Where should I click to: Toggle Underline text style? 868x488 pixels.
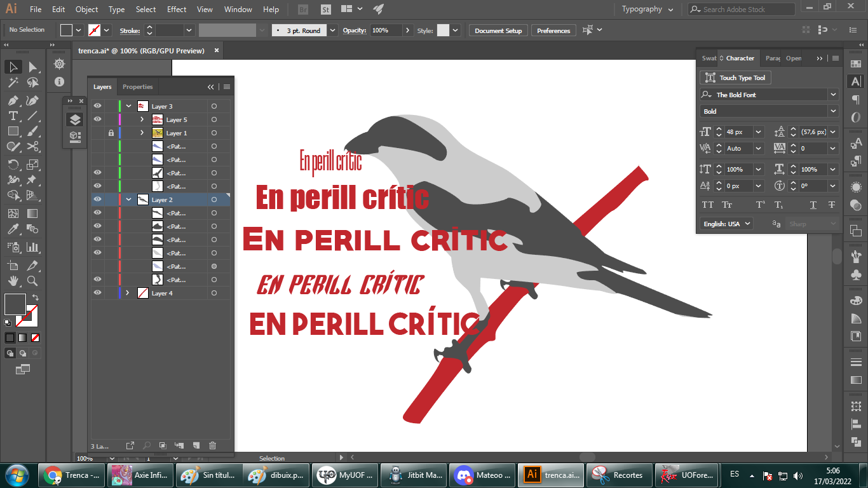click(813, 205)
